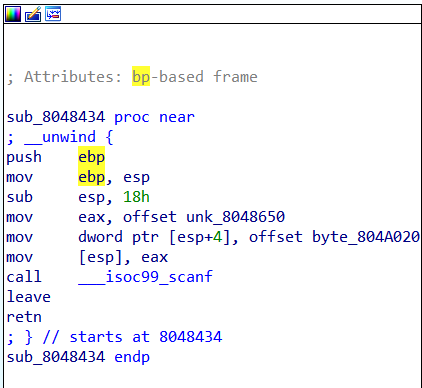
Task: Click the [esp+4] operand's 4
Action: (x=217, y=237)
